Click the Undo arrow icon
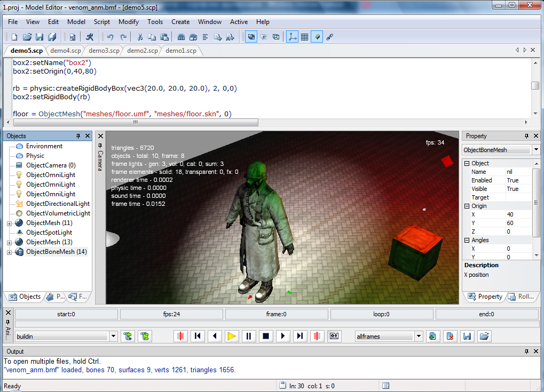The height and width of the screenshot is (392, 544). (111, 37)
